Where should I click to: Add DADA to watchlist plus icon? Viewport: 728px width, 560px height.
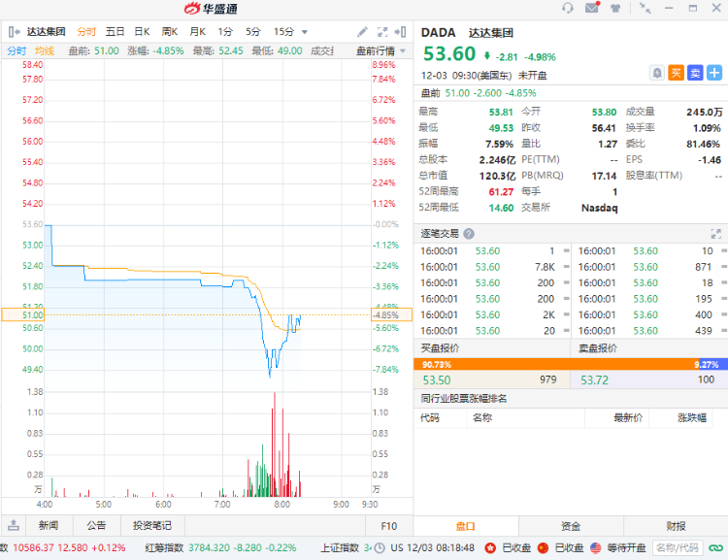[x=714, y=73]
